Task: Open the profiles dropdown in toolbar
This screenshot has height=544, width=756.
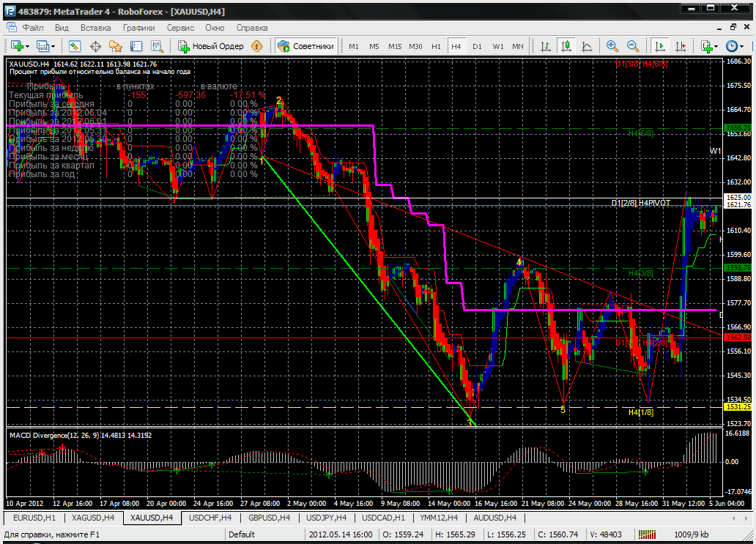Action: pyautogui.click(x=53, y=46)
